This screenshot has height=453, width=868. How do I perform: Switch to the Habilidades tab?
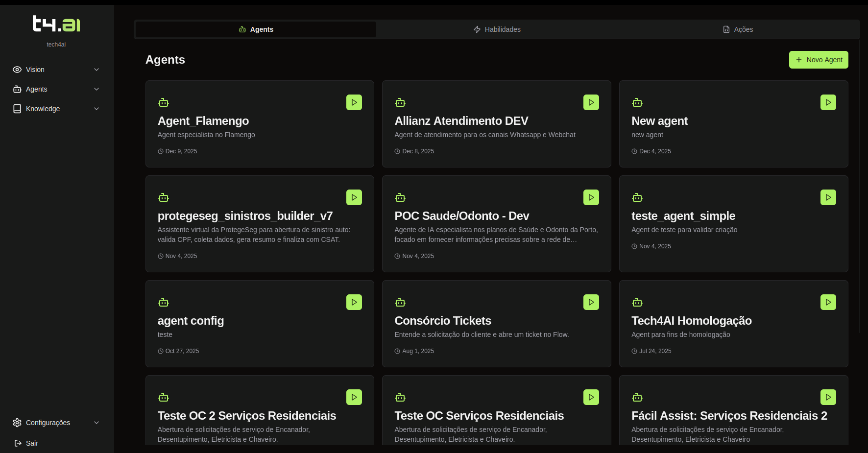497,29
